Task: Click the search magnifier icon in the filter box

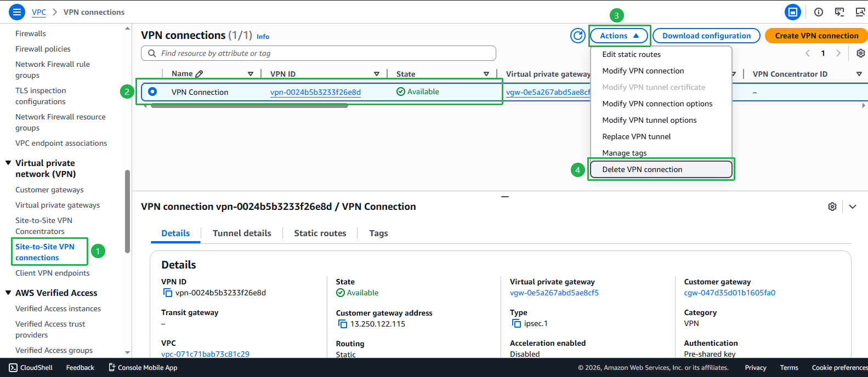Action: (152, 53)
